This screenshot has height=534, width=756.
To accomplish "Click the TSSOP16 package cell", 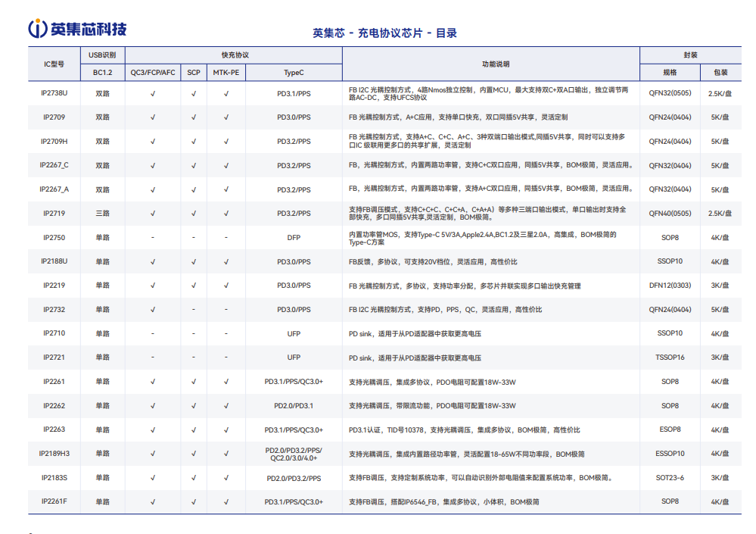I will (670, 357).
